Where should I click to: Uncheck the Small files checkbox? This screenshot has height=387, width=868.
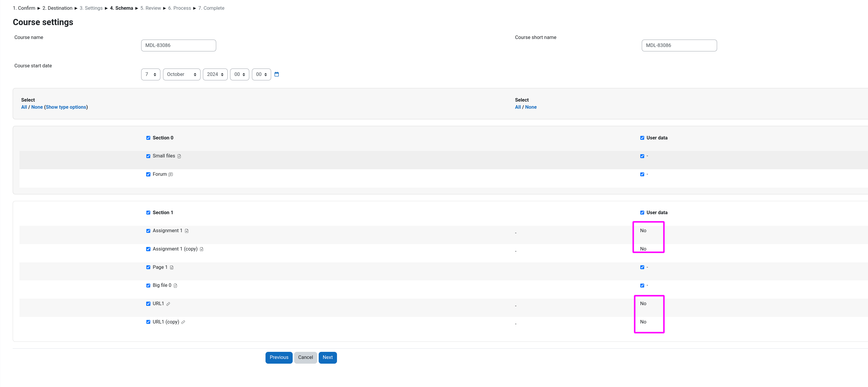pyautogui.click(x=148, y=156)
